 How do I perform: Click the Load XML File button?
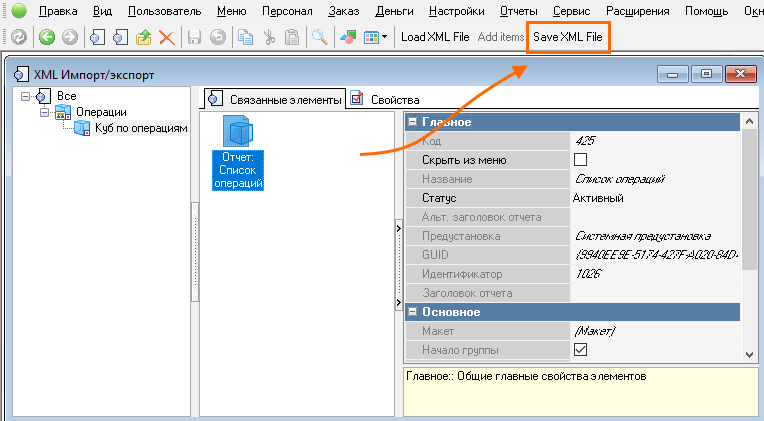435,37
